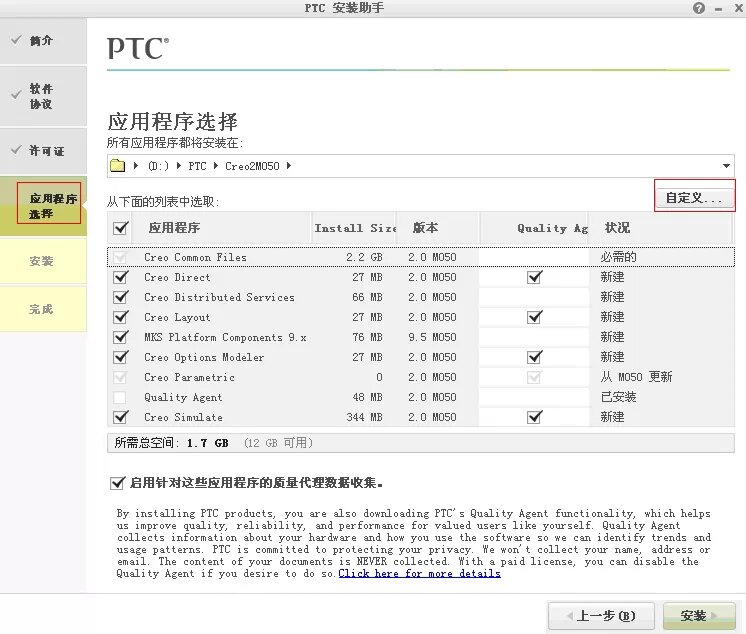Enable the Quality Agent application checkbox

(121, 397)
